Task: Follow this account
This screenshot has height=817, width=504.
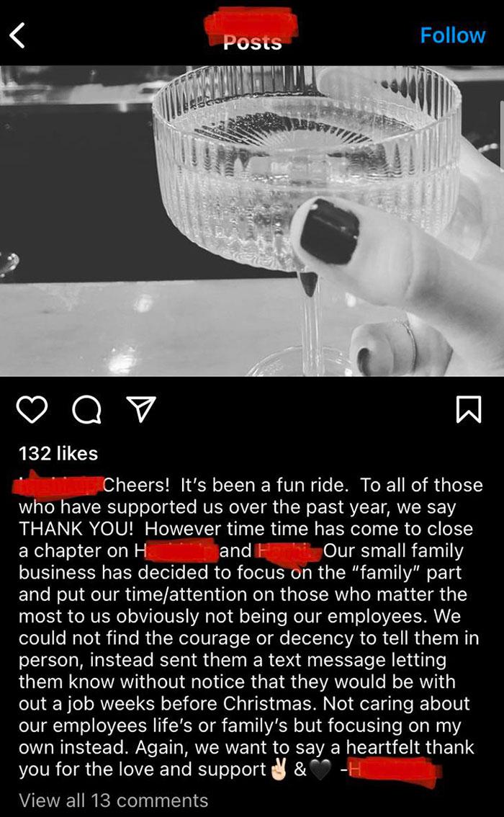Action: point(452,34)
